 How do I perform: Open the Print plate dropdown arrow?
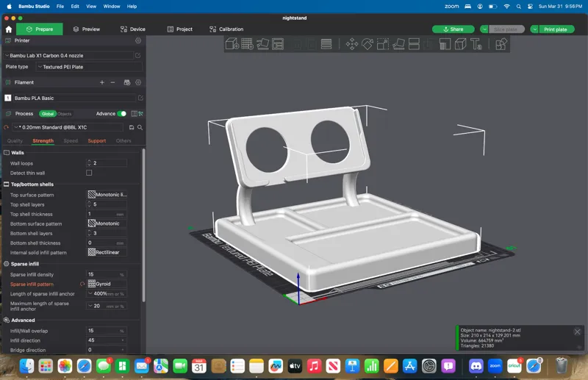pyautogui.click(x=535, y=29)
